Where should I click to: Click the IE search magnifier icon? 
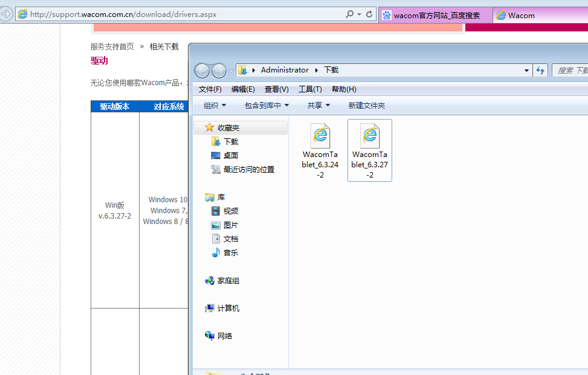click(x=349, y=14)
